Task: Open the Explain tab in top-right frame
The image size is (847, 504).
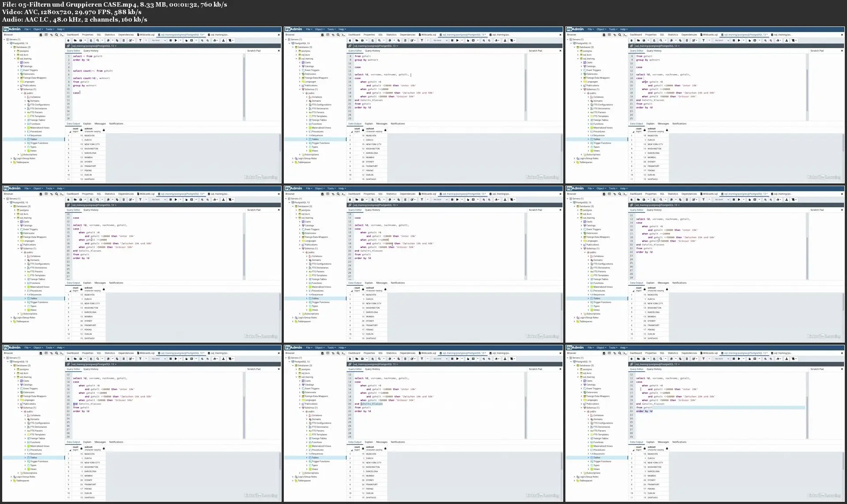Action: 651,124
